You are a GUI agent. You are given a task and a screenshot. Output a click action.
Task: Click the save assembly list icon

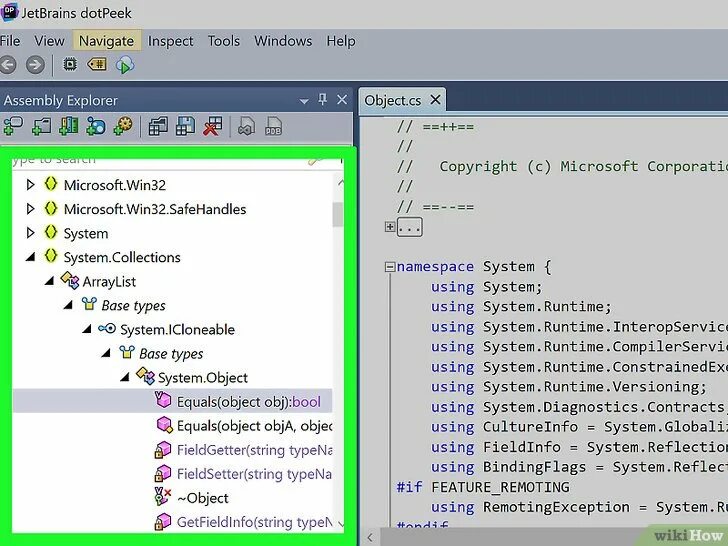[185, 126]
